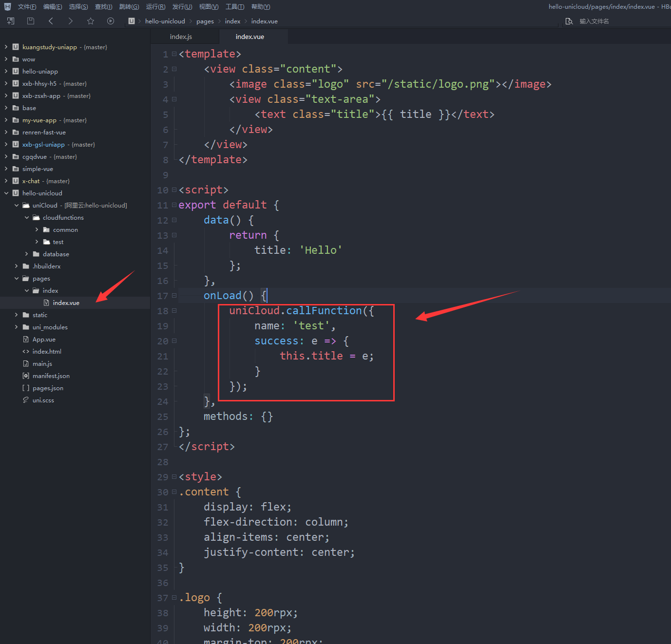671x644 pixels.
Task: Click the star bookmark icon
Action: pos(91,21)
